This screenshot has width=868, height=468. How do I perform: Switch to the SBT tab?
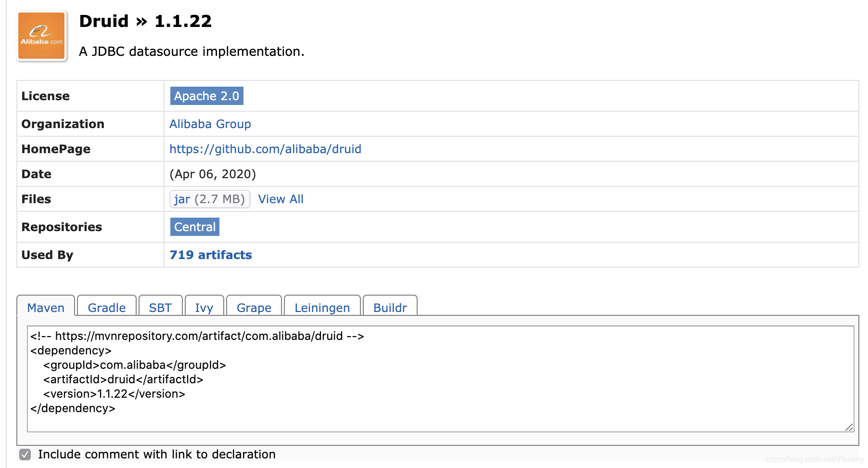[x=160, y=307]
